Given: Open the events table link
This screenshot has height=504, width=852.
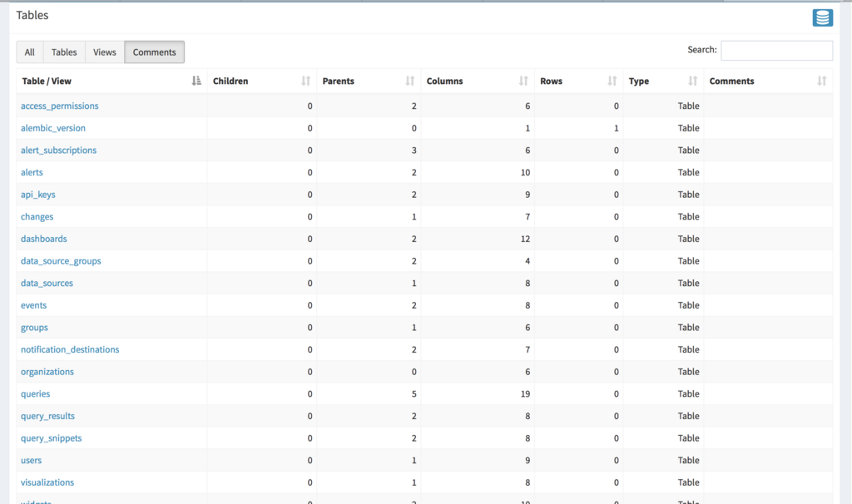Looking at the screenshot, I should [x=33, y=305].
